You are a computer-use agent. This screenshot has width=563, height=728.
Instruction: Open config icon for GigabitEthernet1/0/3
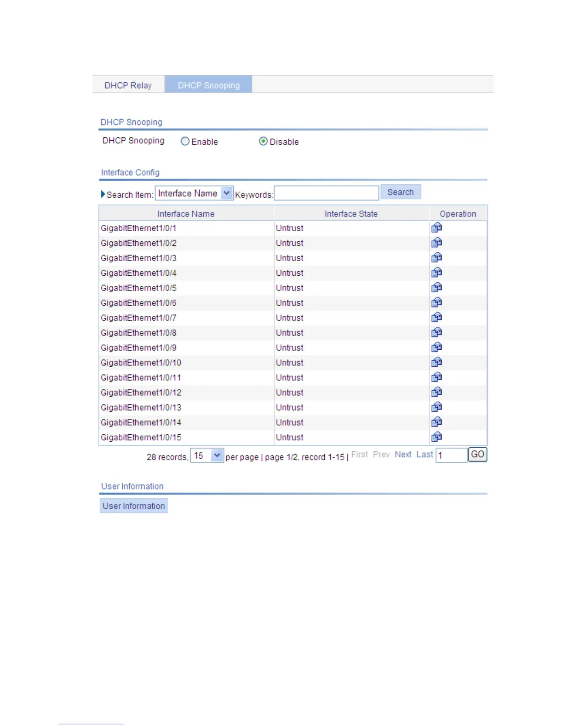437,257
